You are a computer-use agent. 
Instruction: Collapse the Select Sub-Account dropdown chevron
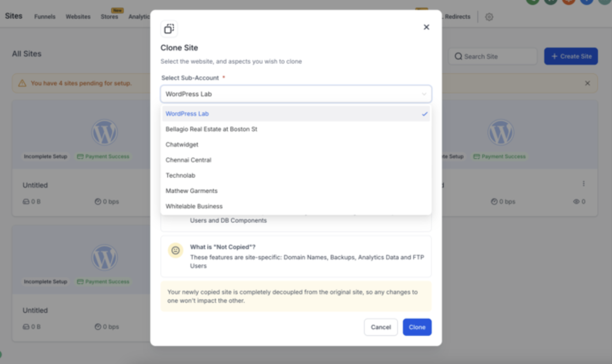[424, 94]
